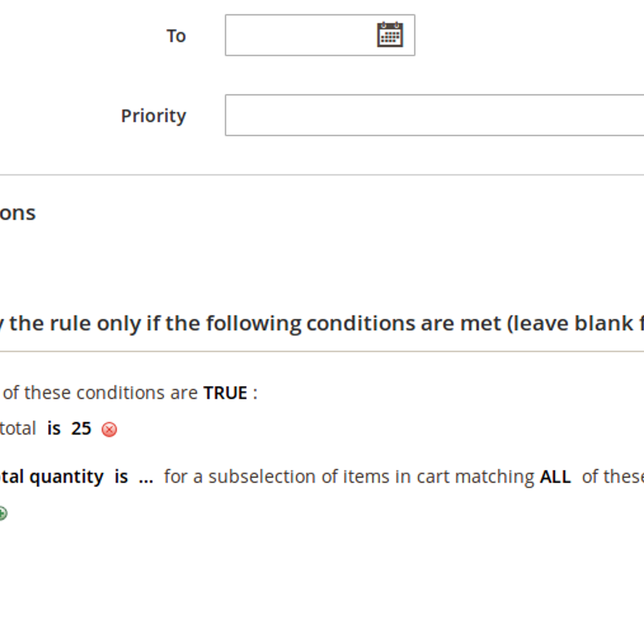Click the Priority field label
This screenshot has height=644, width=644.
153,116
